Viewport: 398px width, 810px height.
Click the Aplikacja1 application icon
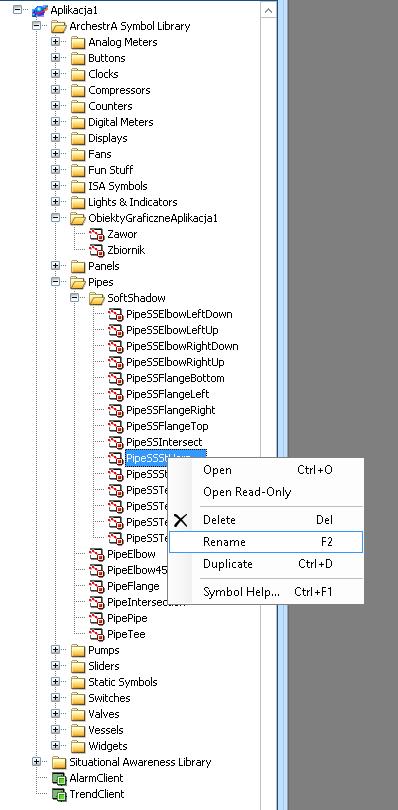(40, 10)
